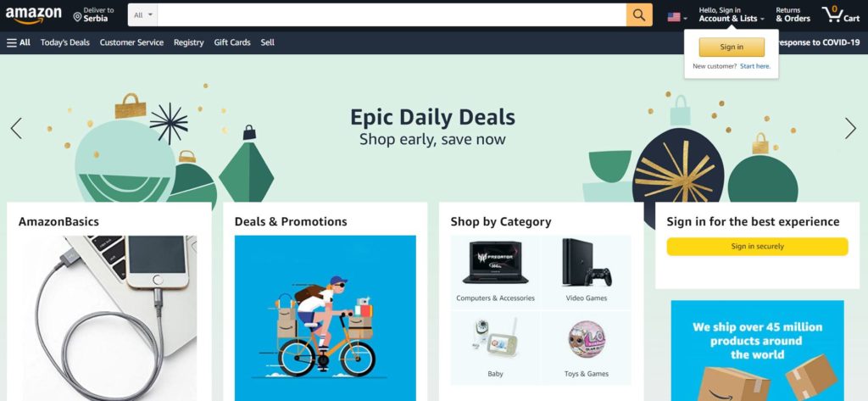Expand the All search category dropdown
This screenshot has width=868, height=401.
pyautogui.click(x=142, y=15)
